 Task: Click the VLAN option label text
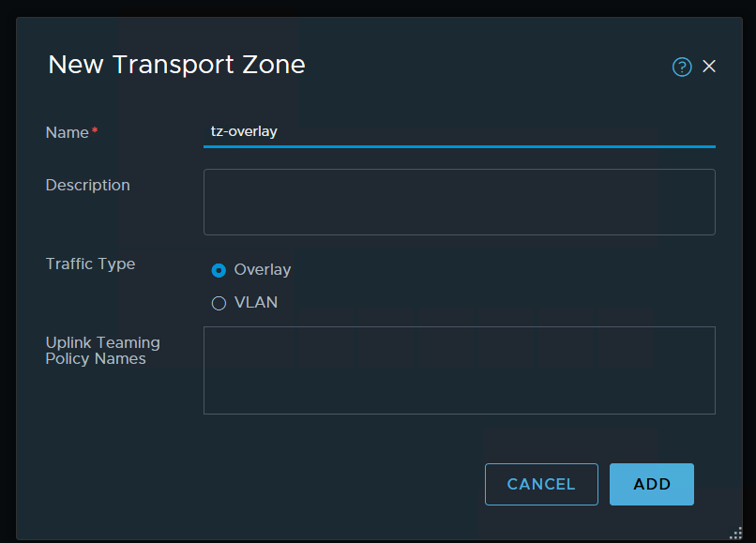256,303
